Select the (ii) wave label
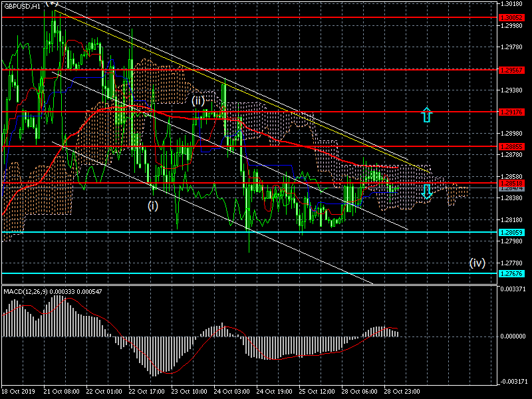 click(x=198, y=101)
